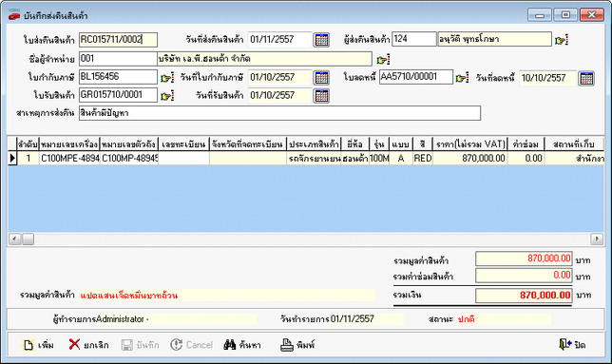This screenshot has height=364, width=612.
Task: Click the ปิด (Close) door button
Action: (572, 344)
